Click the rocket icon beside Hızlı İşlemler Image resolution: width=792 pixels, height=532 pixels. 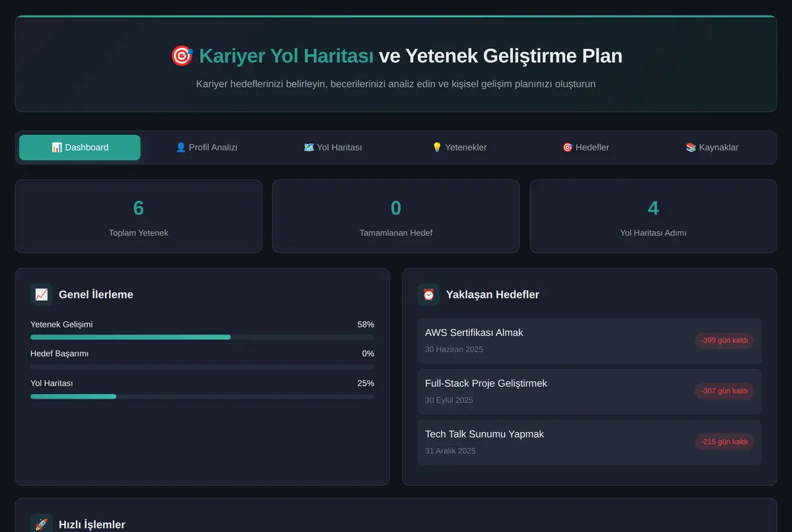pyautogui.click(x=42, y=524)
